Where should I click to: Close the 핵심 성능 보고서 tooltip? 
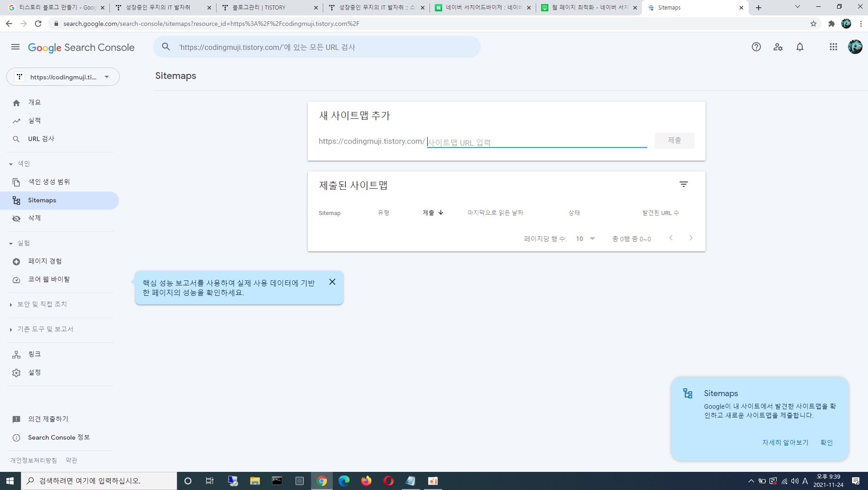tap(332, 282)
